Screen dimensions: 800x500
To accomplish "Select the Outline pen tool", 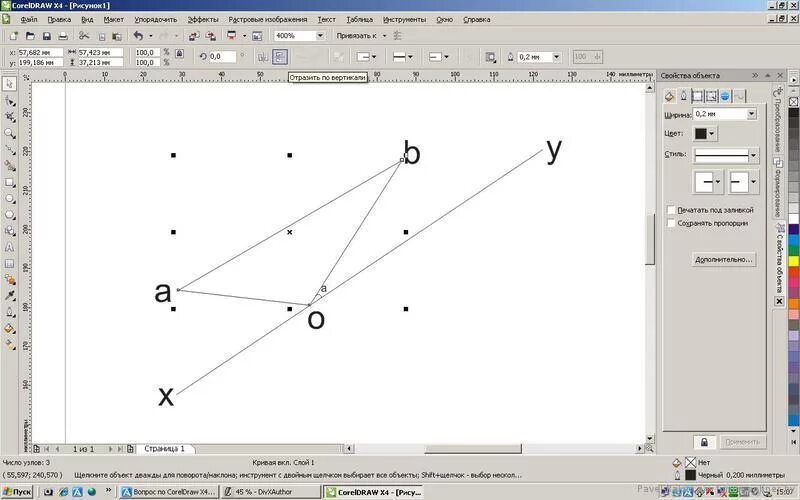I will click(x=10, y=312).
